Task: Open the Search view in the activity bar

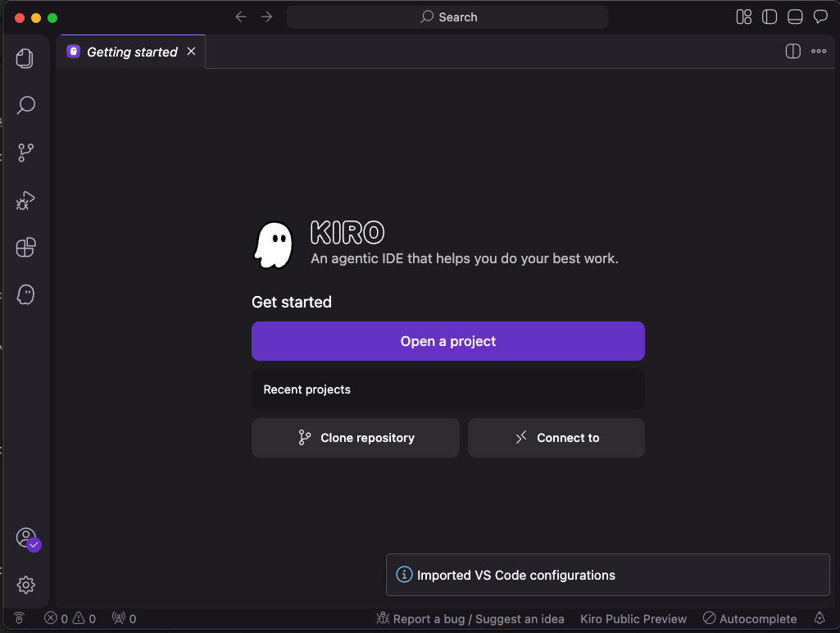Action: [25, 106]
